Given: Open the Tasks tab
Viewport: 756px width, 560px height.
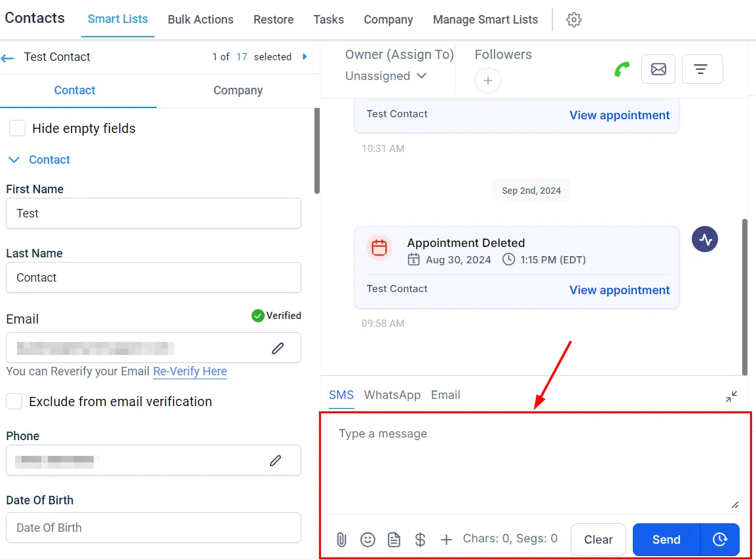Looking at the screenshot, I should pos(328,20).
